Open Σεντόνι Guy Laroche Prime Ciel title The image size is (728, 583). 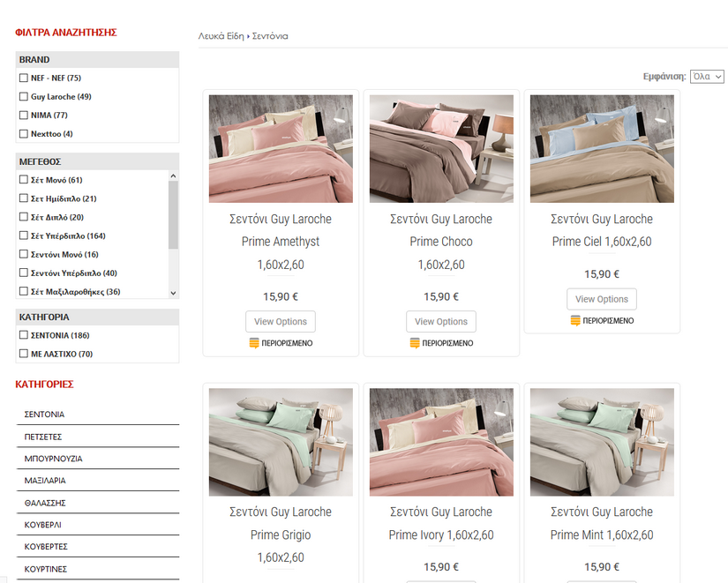[x=602, y=230]
